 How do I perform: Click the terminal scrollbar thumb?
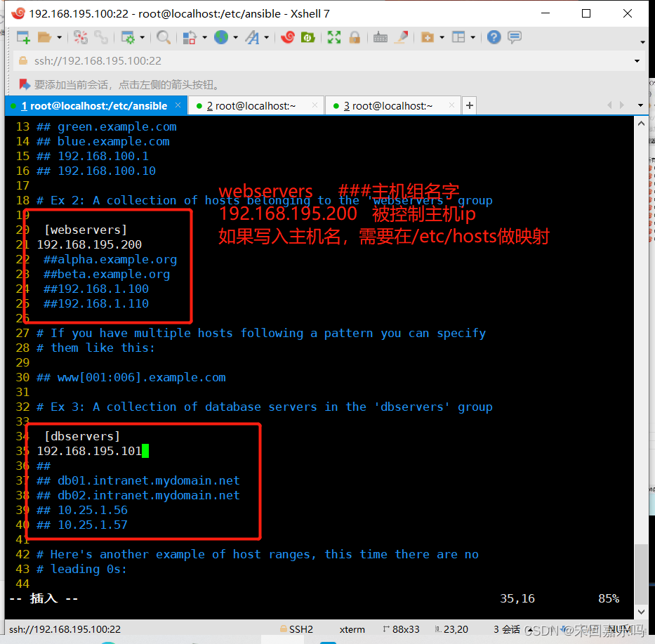coord(641,574)
